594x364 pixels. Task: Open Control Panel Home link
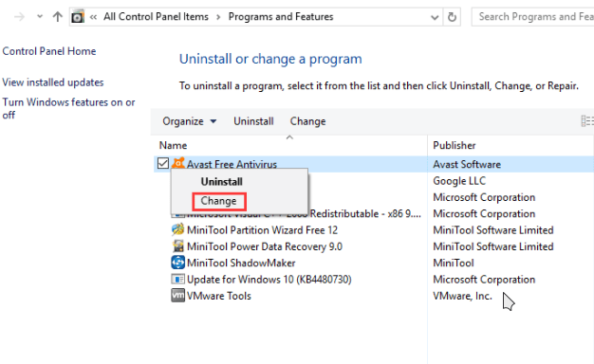49,51
